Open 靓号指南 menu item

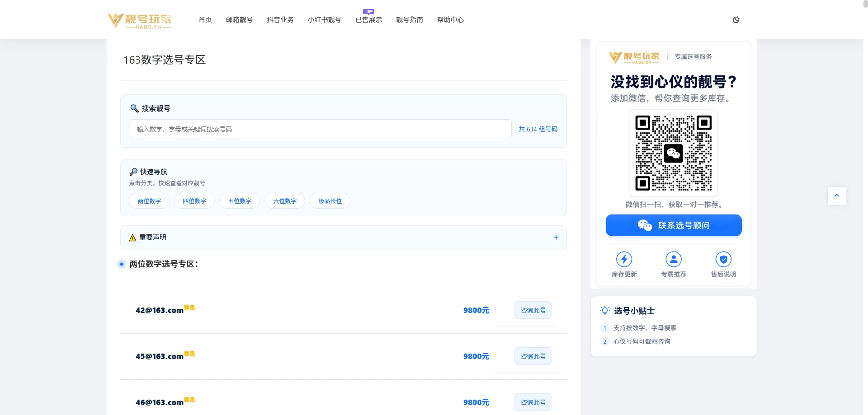pyautogui.click(x=410, y=19)
